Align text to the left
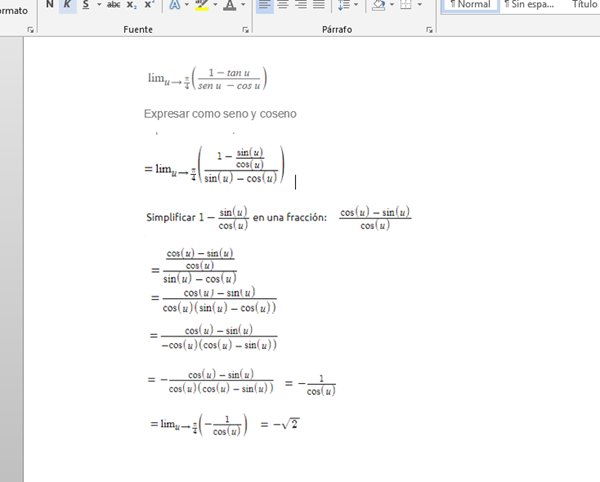This screenshot has height=482, width=600. [x=264, y=5]
